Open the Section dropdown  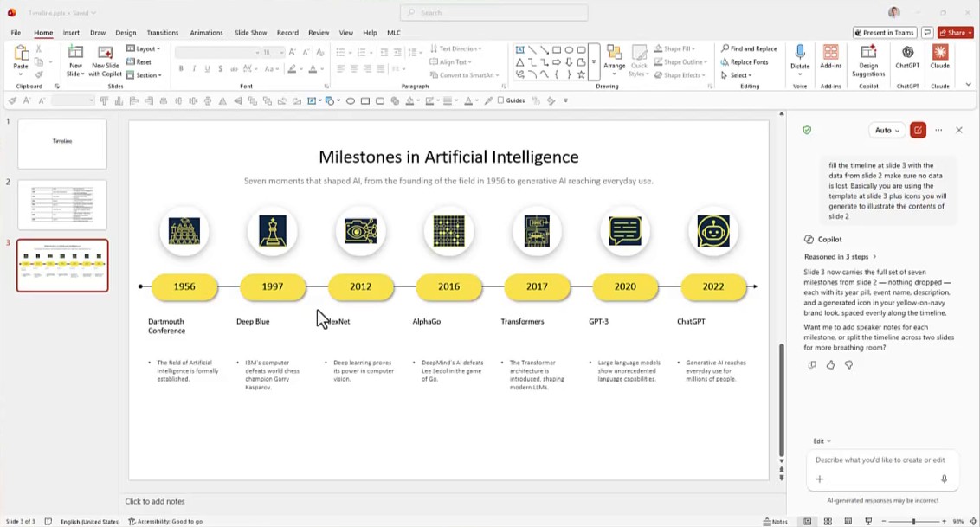[x=145, y=75]
